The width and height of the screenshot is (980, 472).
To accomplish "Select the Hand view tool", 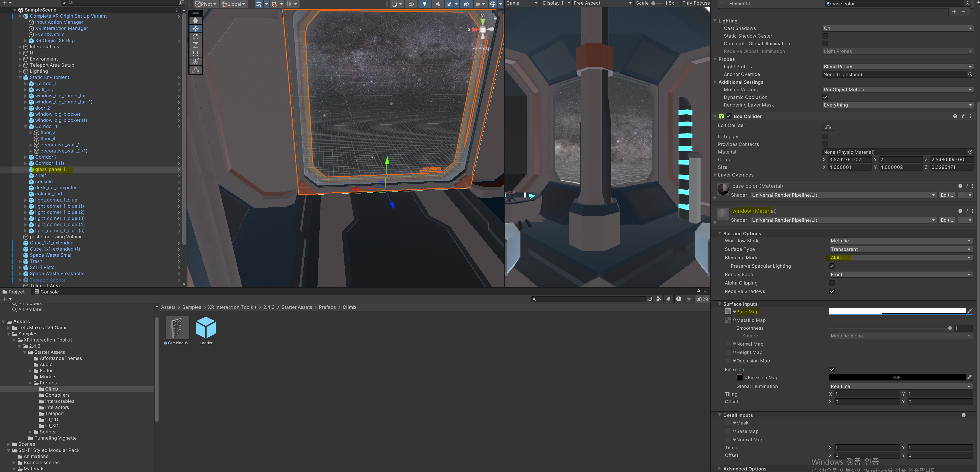I will (196, 20).
